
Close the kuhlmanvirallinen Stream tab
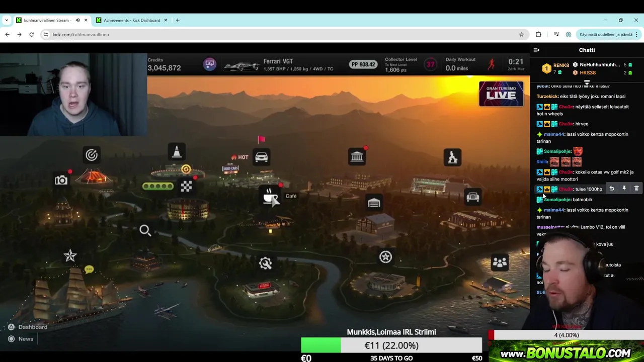click(86, 20)
